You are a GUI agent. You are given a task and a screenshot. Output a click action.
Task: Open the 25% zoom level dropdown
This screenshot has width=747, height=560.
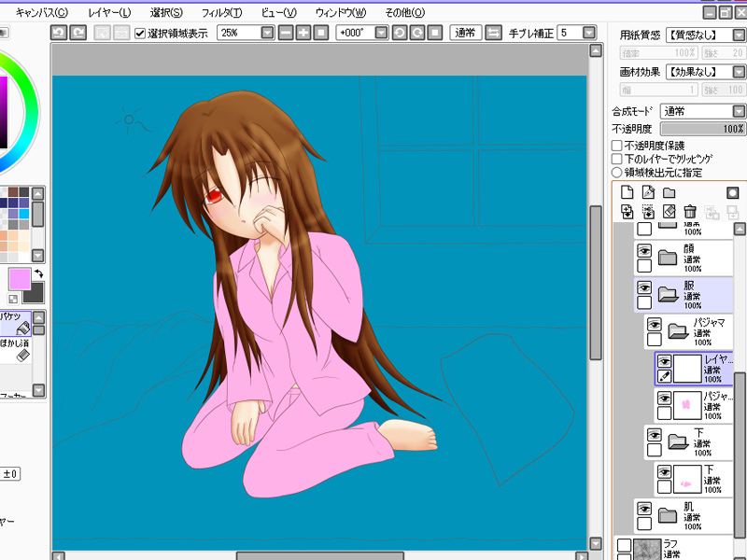[268, 33]
